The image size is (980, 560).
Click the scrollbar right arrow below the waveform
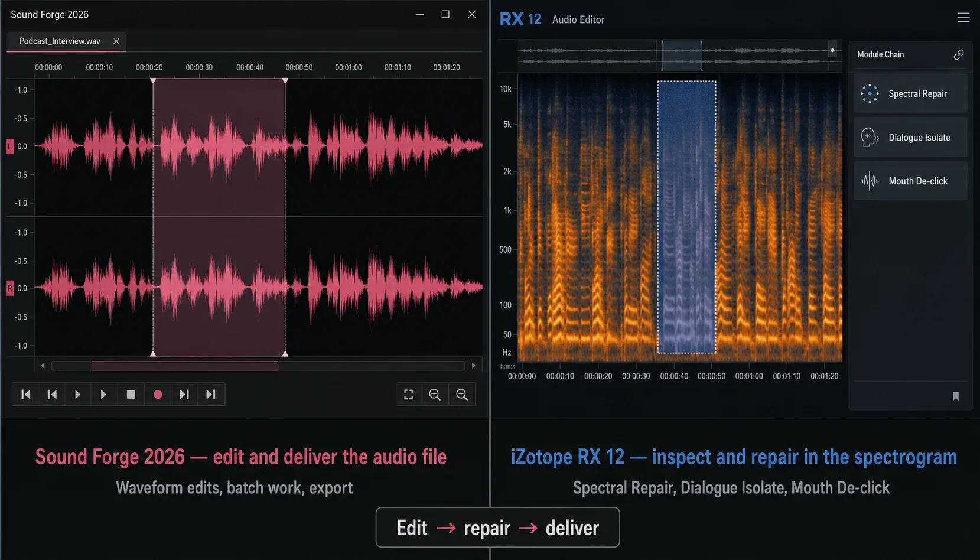473,366
